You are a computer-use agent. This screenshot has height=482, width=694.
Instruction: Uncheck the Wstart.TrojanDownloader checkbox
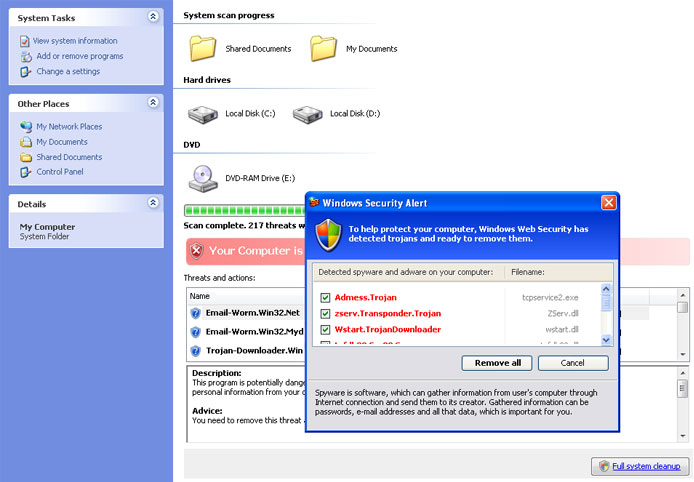tap(325, 329)
